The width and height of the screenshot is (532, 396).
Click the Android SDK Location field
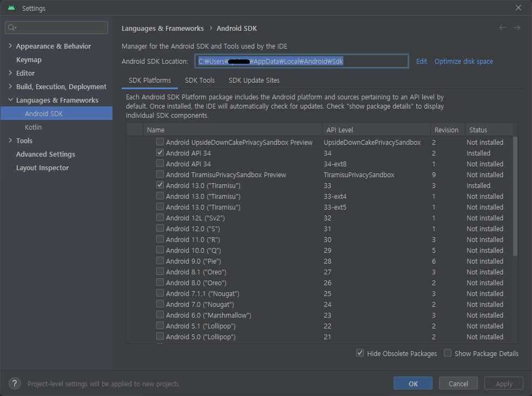302,62
